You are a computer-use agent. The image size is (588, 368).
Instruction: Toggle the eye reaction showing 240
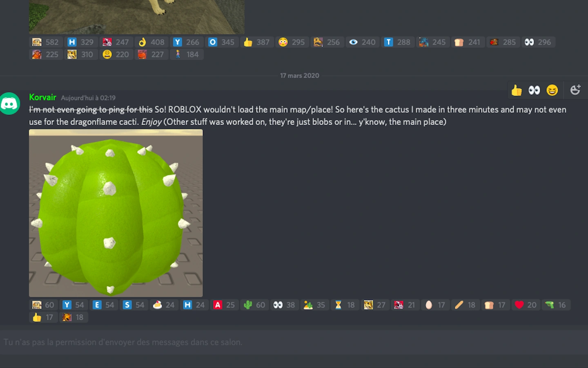363,42
